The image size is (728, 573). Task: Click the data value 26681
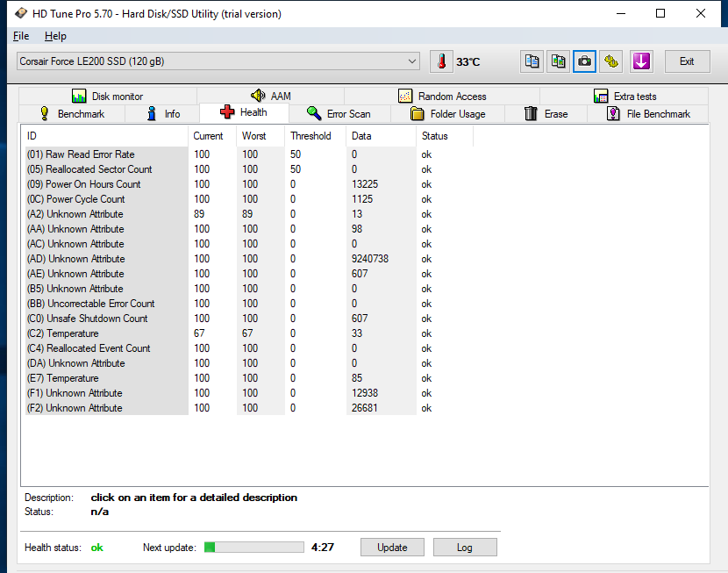point(365,408)
